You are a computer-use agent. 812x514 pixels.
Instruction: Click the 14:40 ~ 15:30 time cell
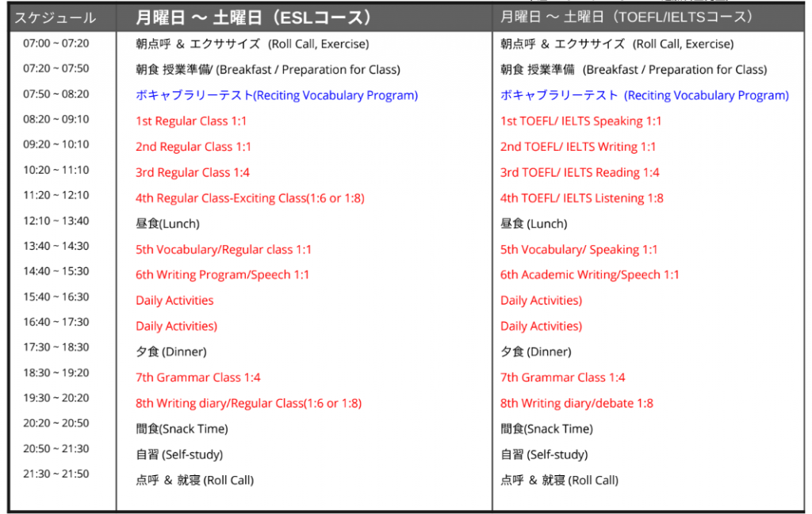point(56,271)
